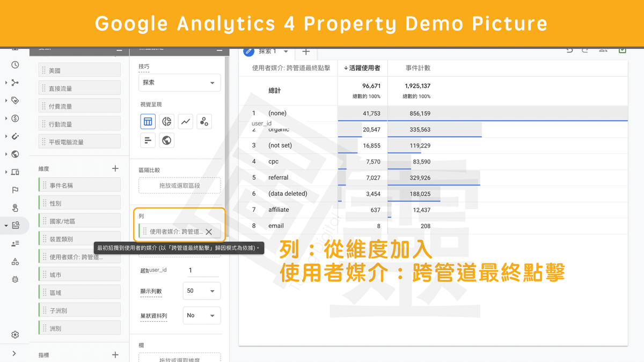Image resolution: width=644 pixels, height=362 pixels.
Task: Select the 裝置類別 dimension chip
Action: (79, 239)
